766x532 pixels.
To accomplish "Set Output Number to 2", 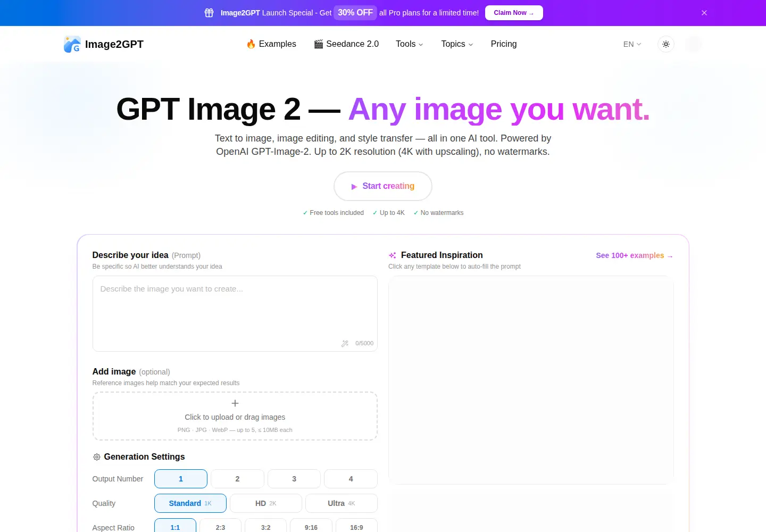I will 238,479.
